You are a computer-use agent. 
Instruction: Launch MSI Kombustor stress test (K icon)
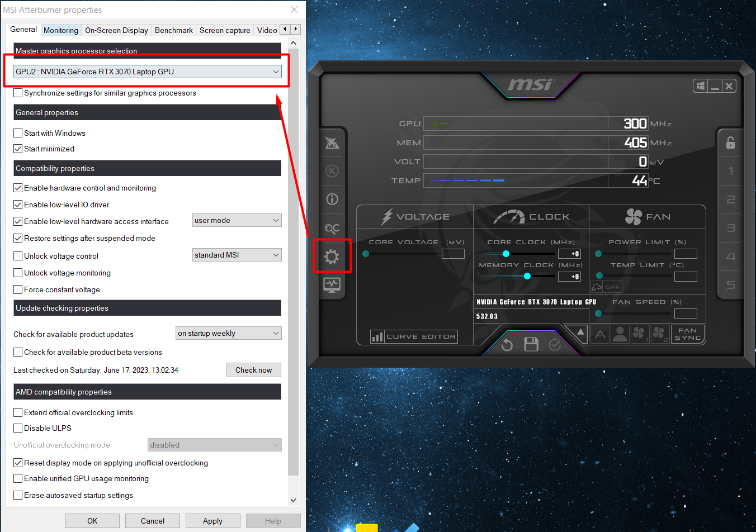(x=332, y=171)
